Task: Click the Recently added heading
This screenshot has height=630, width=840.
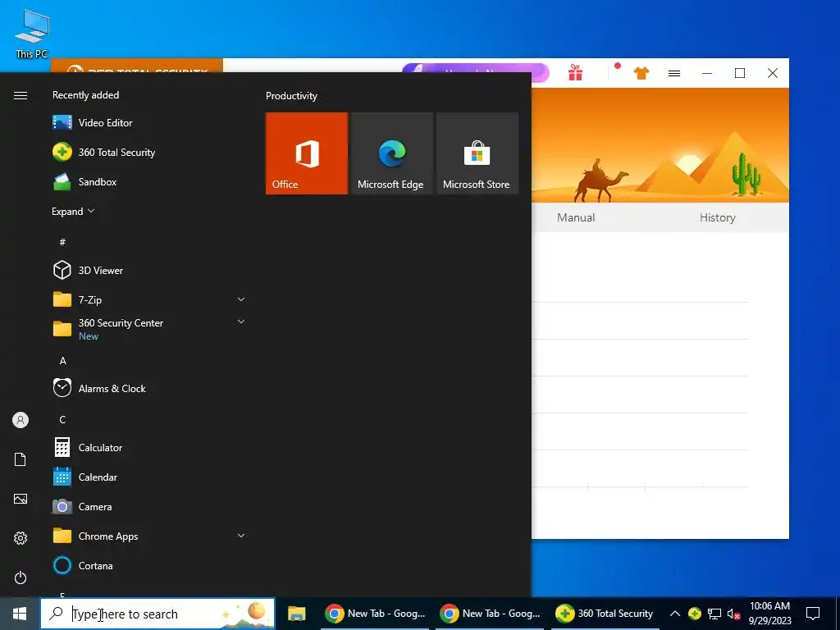Action: (x=85, y=95)
